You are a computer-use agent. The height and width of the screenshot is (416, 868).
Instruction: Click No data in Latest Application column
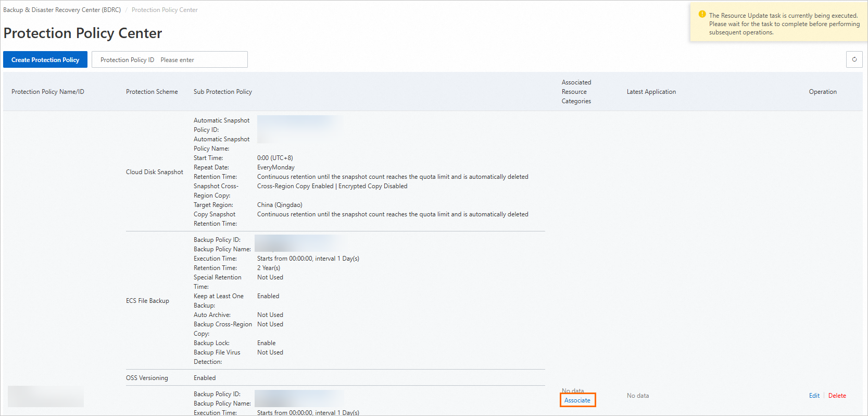638,396
